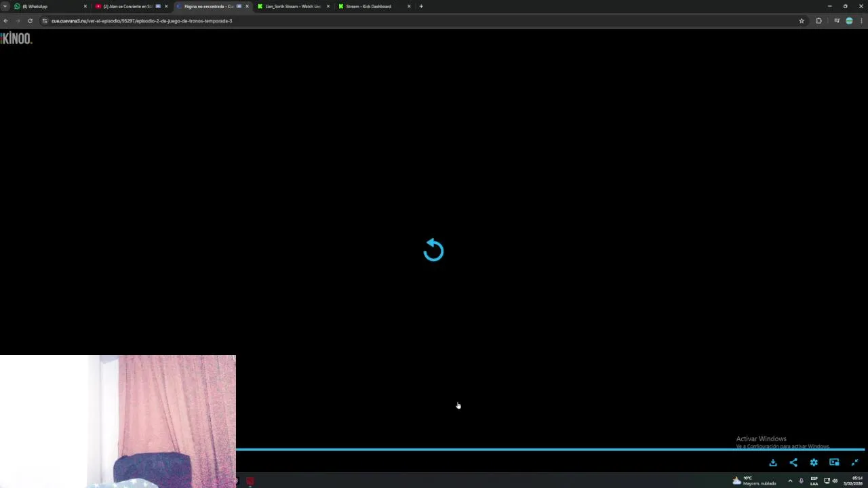Open the Stream - Kick Dashboard tab

[374, 6]
